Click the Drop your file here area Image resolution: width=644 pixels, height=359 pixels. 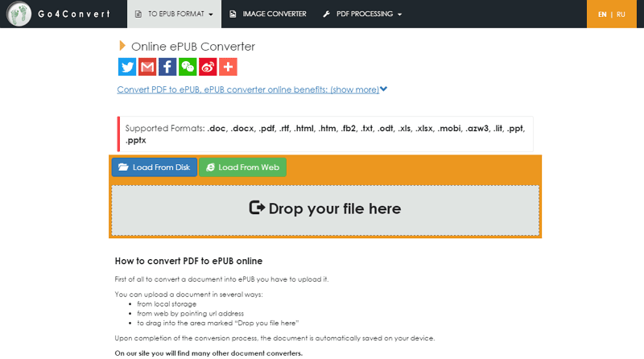click(x=325, y=210)
